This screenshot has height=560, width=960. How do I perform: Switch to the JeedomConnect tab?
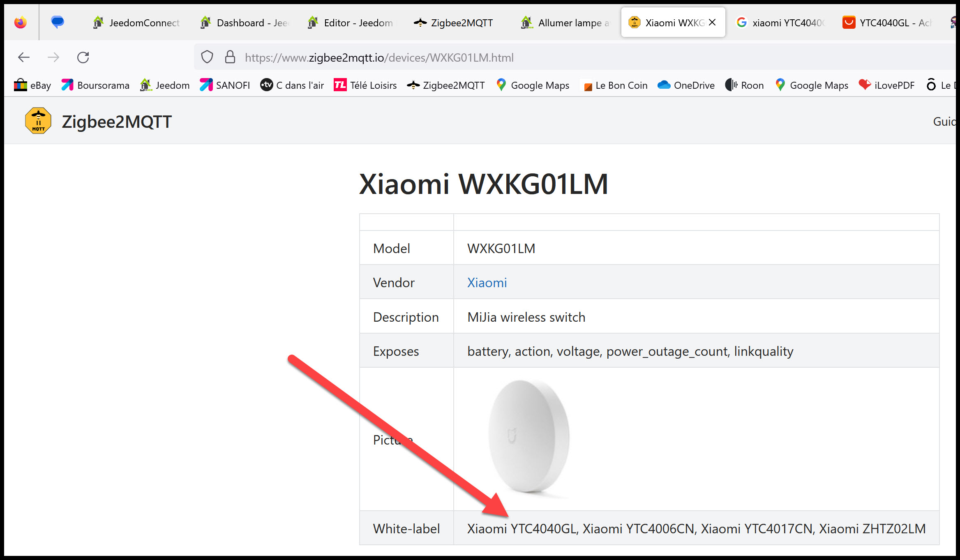tap(136, 23)
